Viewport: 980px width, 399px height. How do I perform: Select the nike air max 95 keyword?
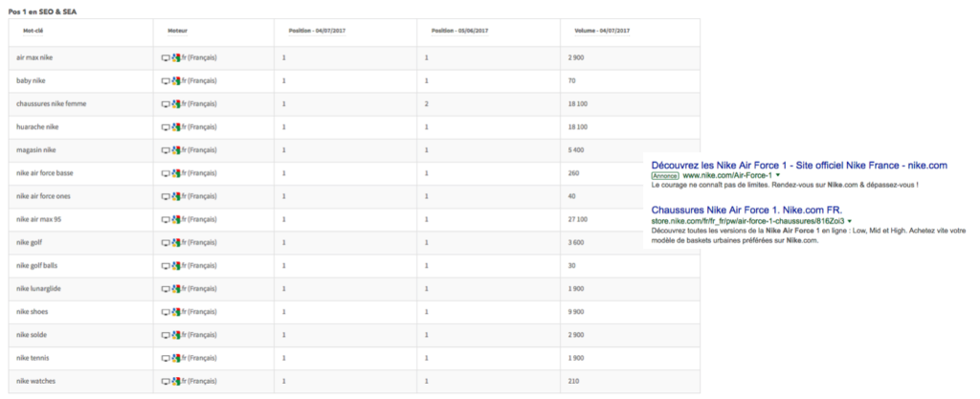(38, 219)
